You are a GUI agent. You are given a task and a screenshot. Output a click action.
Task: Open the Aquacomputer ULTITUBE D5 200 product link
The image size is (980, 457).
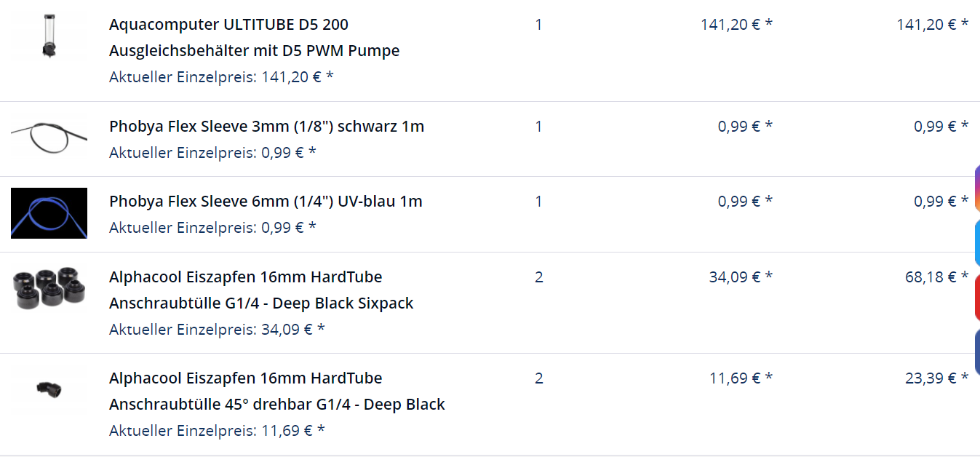click(x=254, y=38)
